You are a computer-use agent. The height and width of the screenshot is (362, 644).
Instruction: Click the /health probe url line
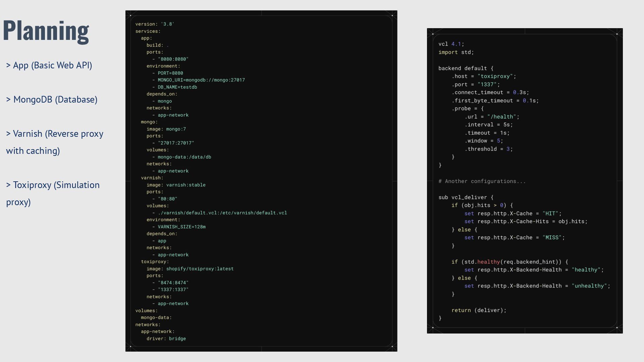[492, 117]
